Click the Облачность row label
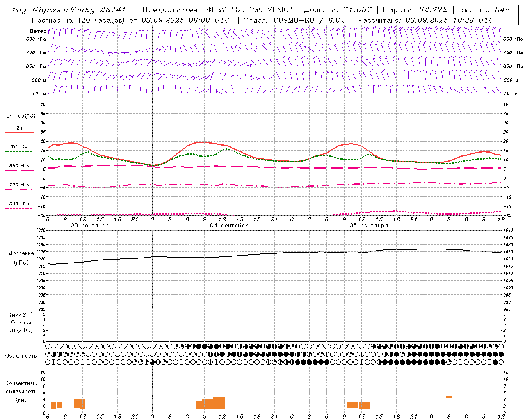525x420 pixels. click(x=21, y=356)
